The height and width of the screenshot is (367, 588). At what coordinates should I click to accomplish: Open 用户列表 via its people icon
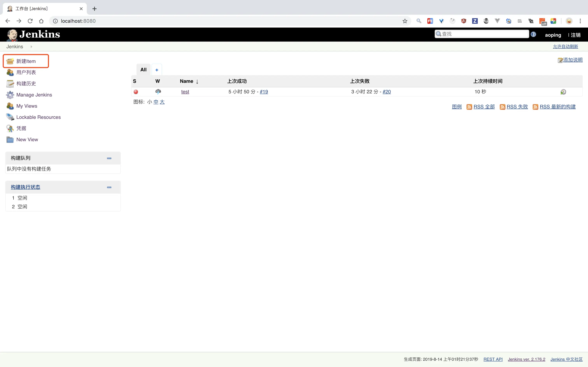coord(10,72)
